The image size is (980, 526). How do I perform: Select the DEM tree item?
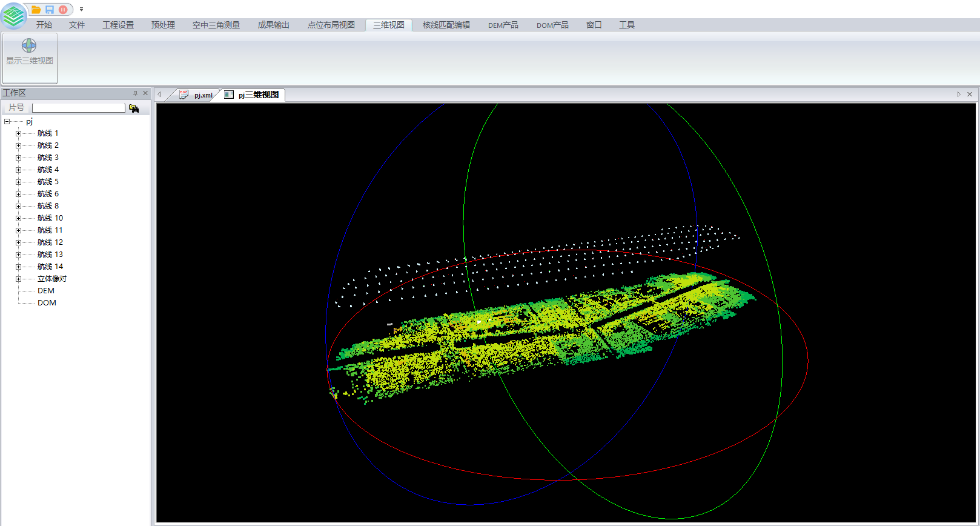click(46, 291)
